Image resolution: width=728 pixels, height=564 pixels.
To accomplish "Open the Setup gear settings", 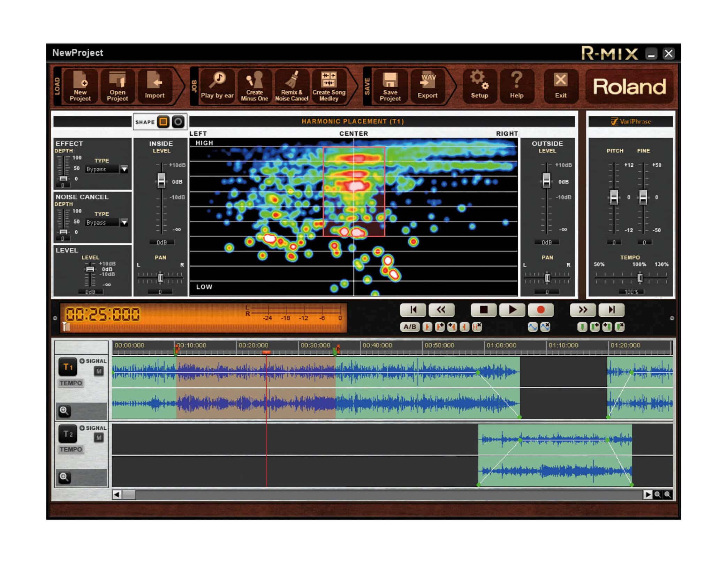I will [479, 86].
